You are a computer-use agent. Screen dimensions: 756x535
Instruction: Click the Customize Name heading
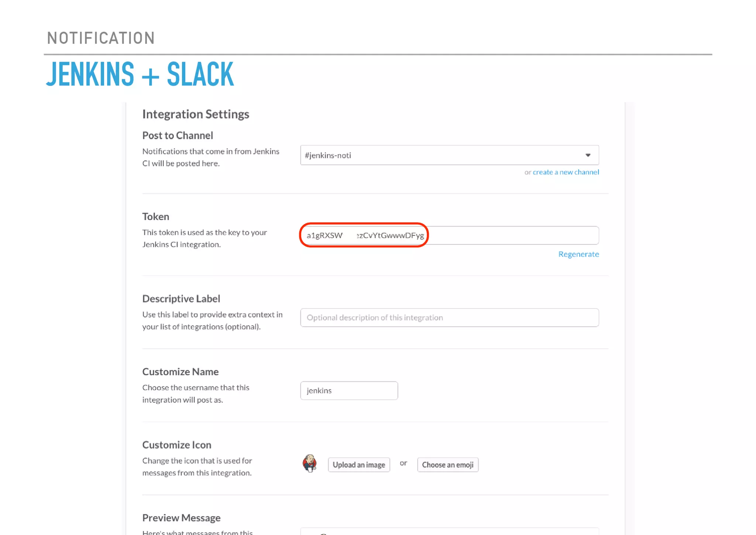point(180,372)
